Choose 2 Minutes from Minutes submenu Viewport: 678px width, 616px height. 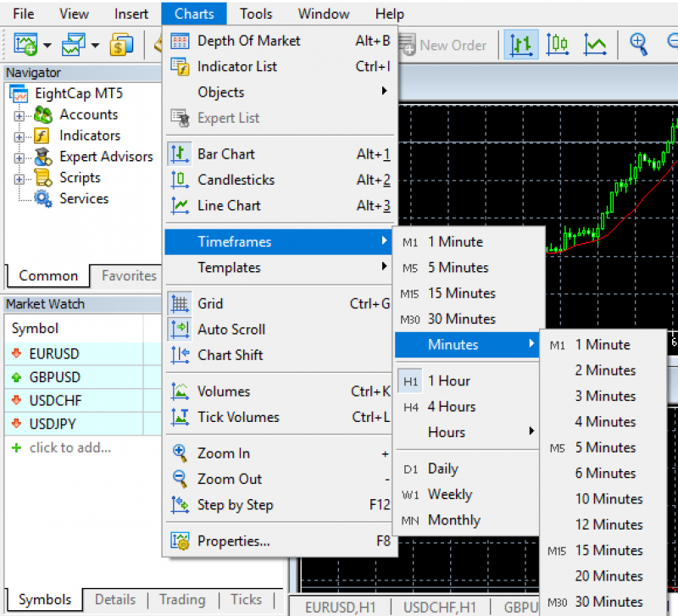click(x=603, y=370)
